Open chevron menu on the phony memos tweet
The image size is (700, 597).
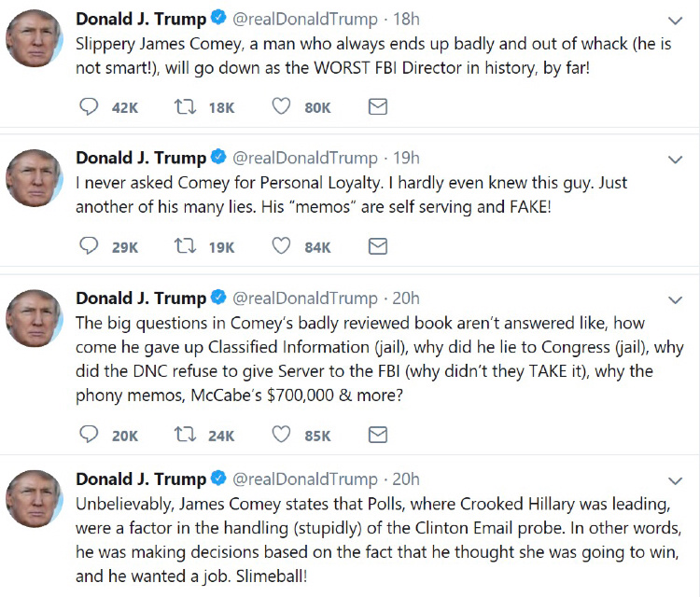[676, 299]
